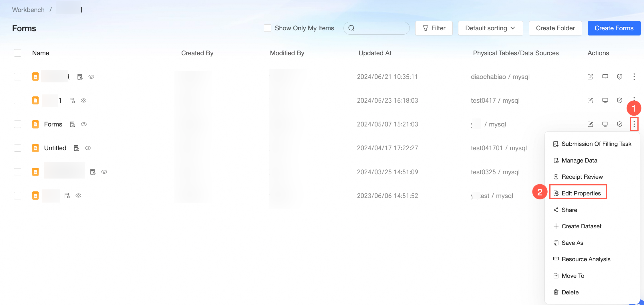The height and width of the screenshot is (305, 644).
Task: Click the manage data icon in test0417 row
Action: (72, 100)
